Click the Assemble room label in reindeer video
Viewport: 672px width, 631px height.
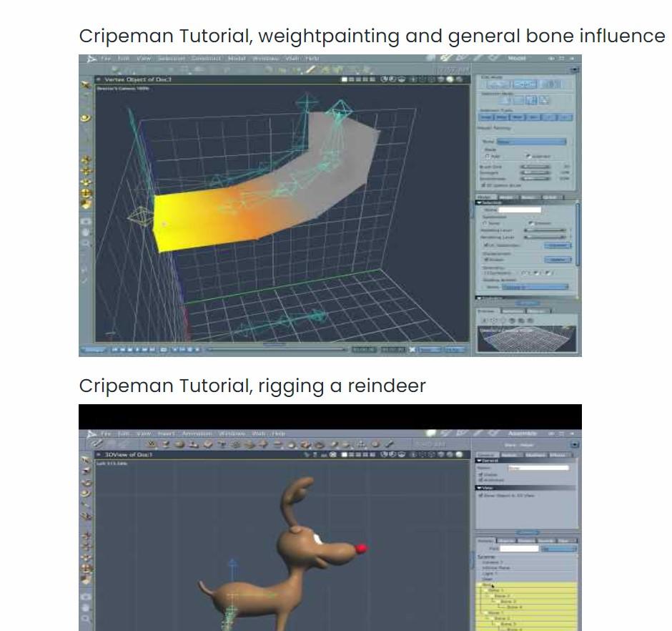(x=522, y=434)
